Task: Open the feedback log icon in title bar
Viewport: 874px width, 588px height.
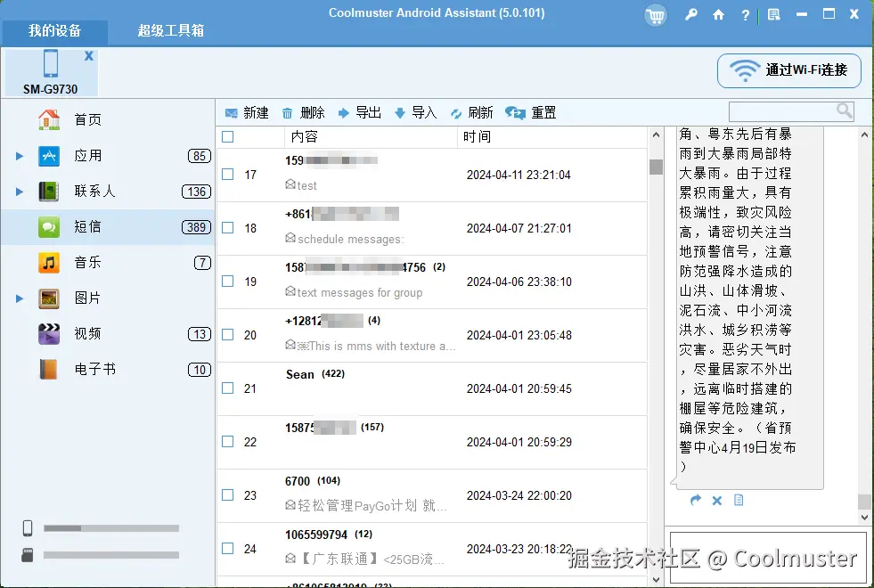Action: pos(772,15)
